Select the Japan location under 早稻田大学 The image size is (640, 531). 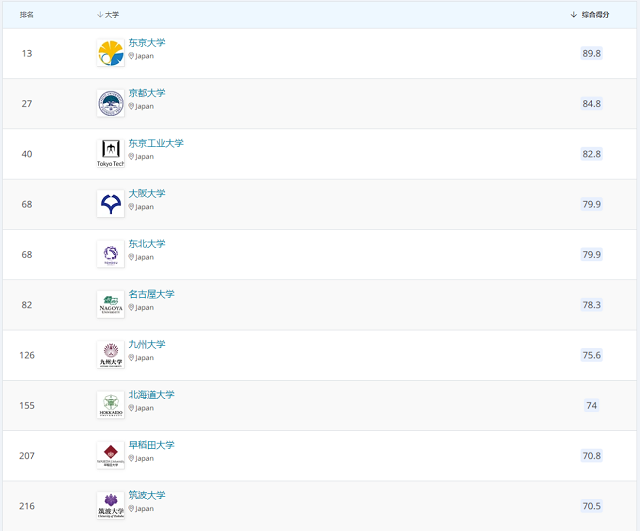click(x=141, y=458)
